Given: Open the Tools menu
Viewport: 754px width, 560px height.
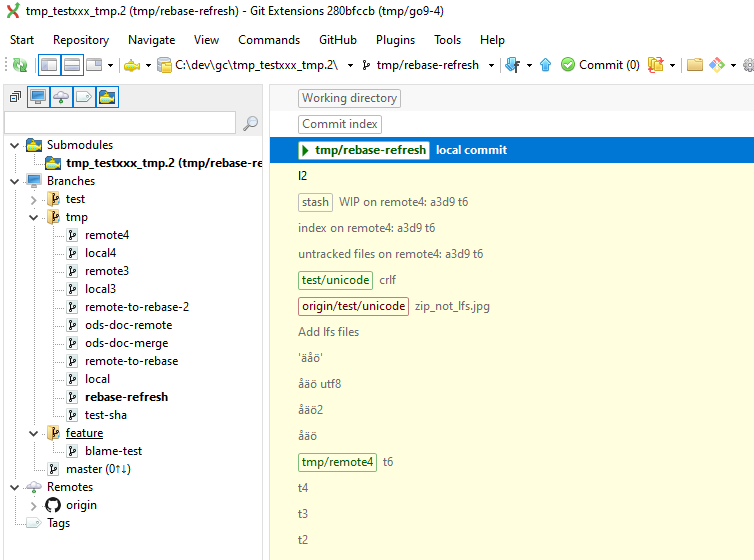Looking at the screenshot, I should coord(447,40).
